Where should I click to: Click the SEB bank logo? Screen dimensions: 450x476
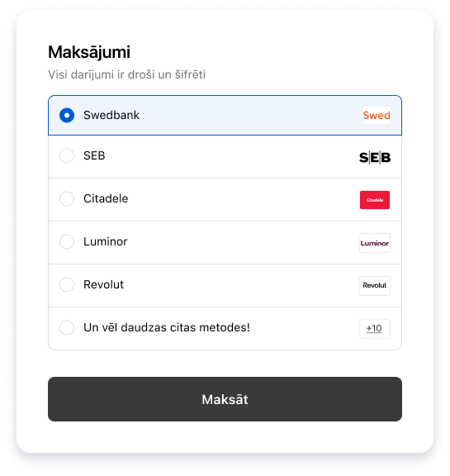(x=375, y=158)
